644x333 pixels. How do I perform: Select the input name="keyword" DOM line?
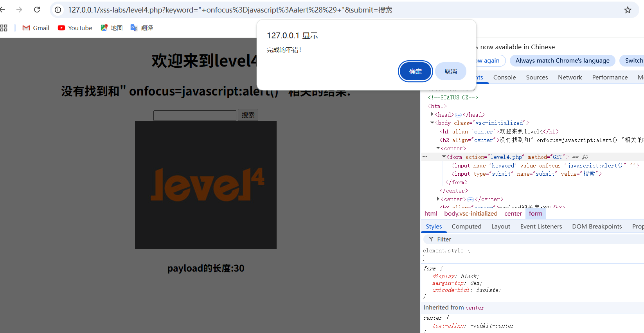(x=545, y=166)
